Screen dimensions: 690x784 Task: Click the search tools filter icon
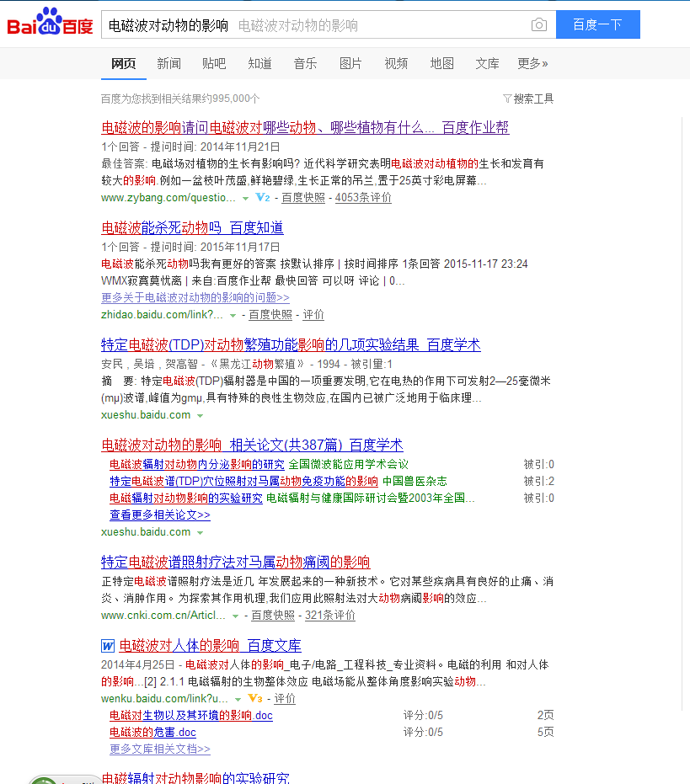tap(507, 99)
